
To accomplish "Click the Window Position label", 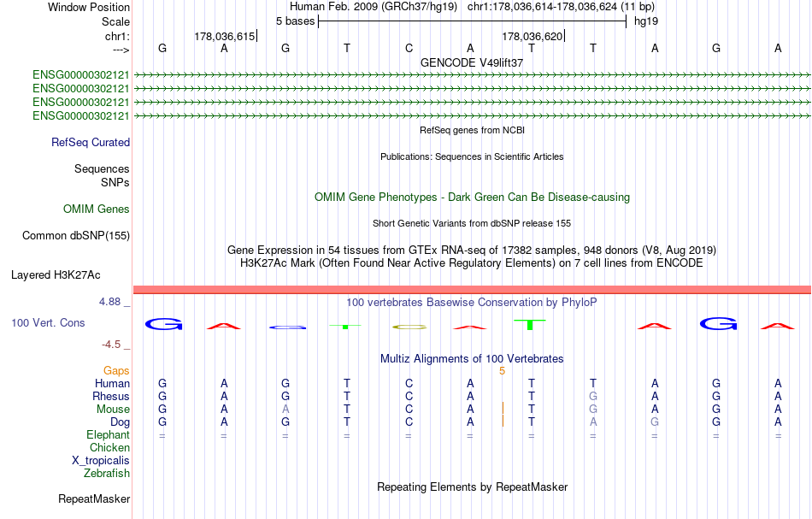I will pyautogui.click(x=89, y=7).
